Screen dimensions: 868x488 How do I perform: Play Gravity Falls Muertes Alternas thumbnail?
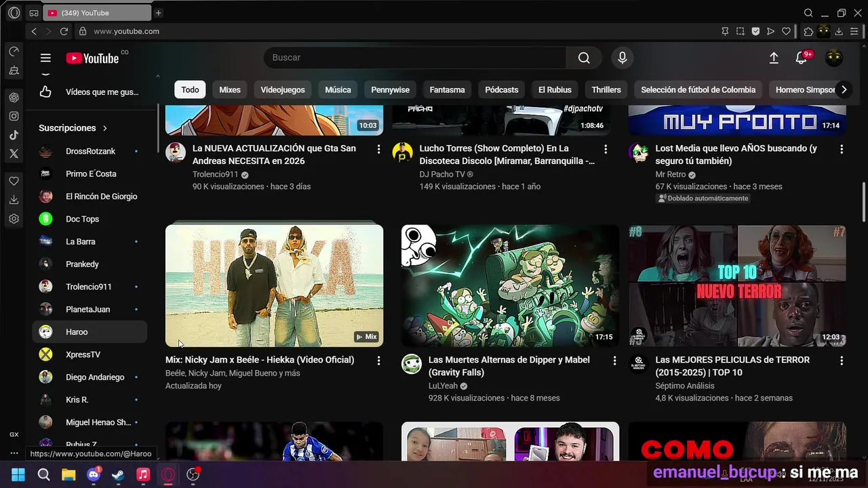(x=510, y=286)
